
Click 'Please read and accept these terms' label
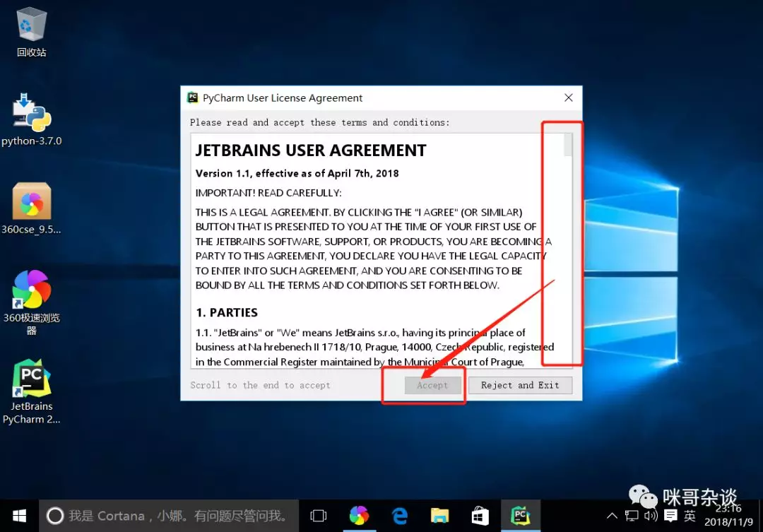point(320,123)
